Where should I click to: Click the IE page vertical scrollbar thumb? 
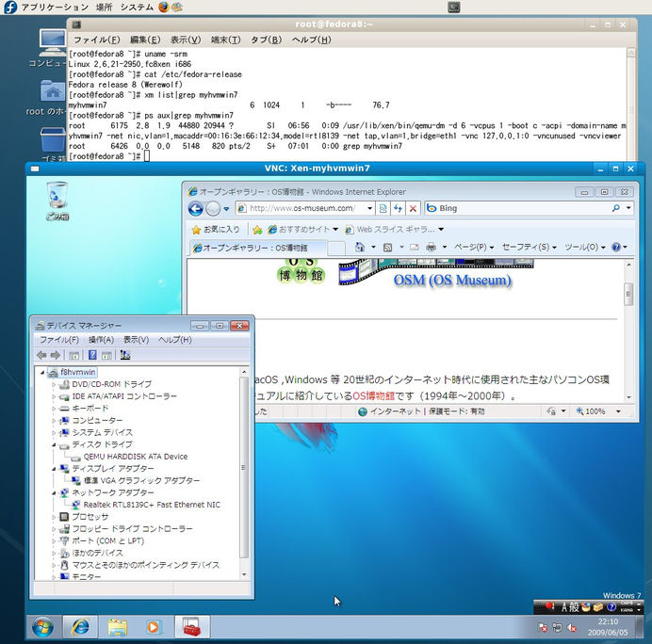click(x=628, y=294)
